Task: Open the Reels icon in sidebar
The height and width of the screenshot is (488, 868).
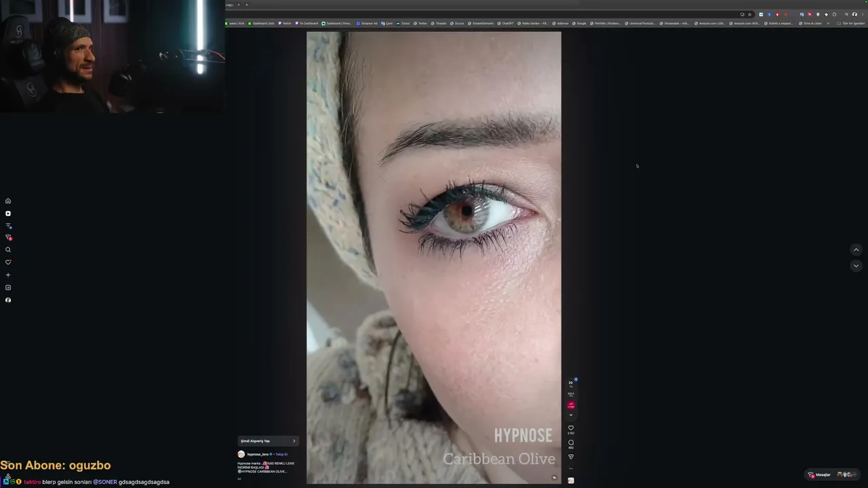Action: click(x=8, y=213)
